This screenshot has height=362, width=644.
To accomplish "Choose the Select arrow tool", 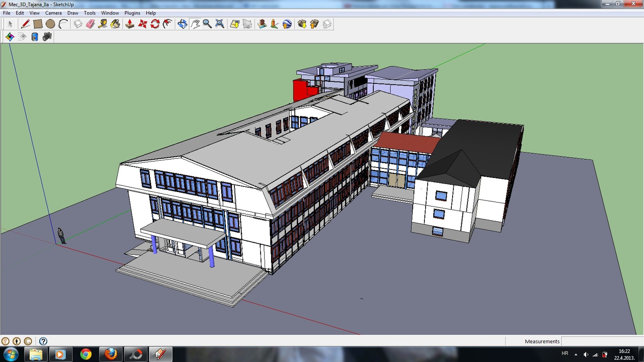I will tap(10, 24).
